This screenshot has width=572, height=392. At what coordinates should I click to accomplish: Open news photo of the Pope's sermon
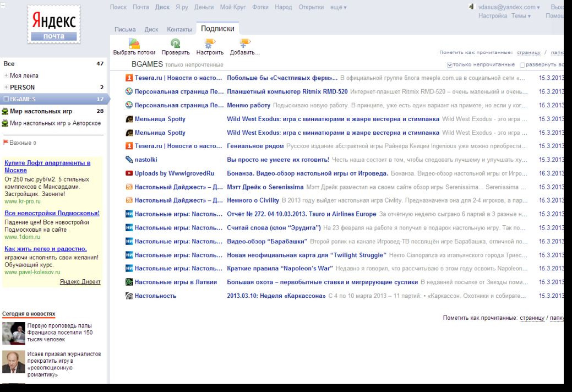click(14, 333)
